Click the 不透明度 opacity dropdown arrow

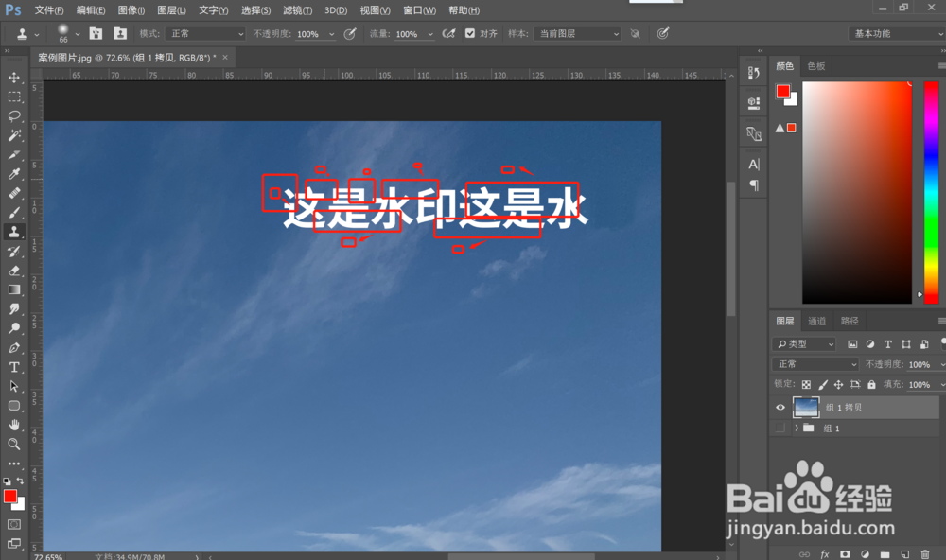click(x=941, y=364)
